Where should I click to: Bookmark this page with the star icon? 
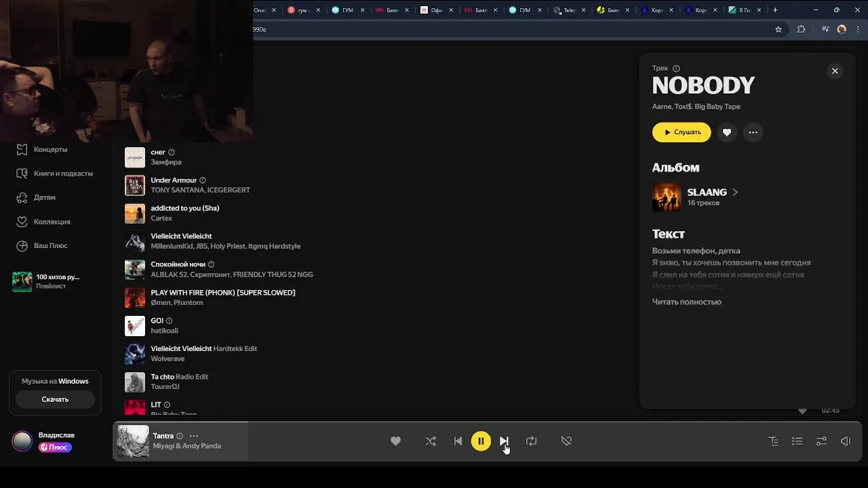[778, 29]
